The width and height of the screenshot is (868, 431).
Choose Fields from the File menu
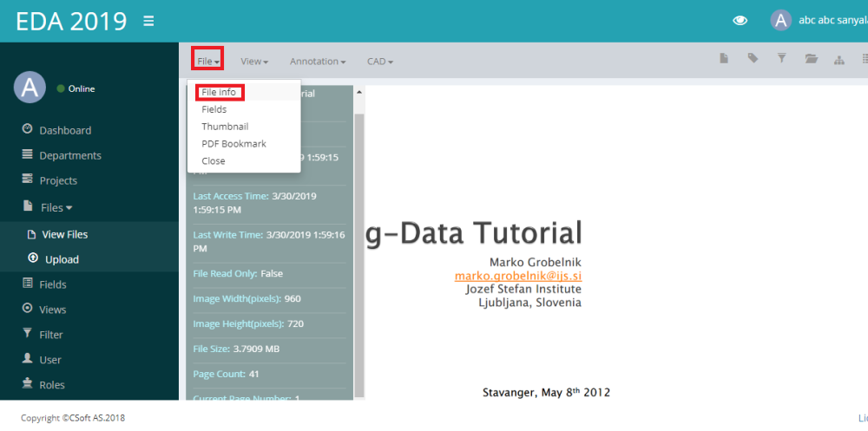214,109
